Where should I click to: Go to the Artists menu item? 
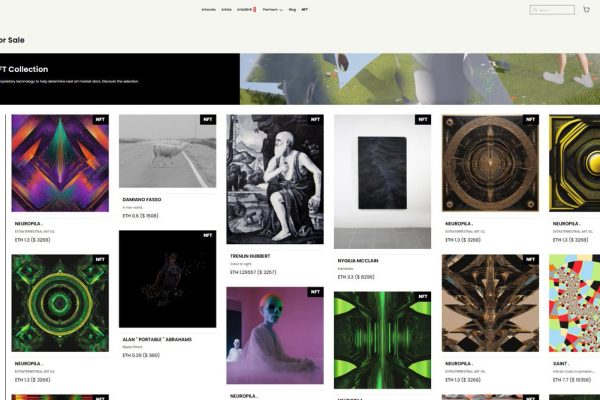point(226,10)
